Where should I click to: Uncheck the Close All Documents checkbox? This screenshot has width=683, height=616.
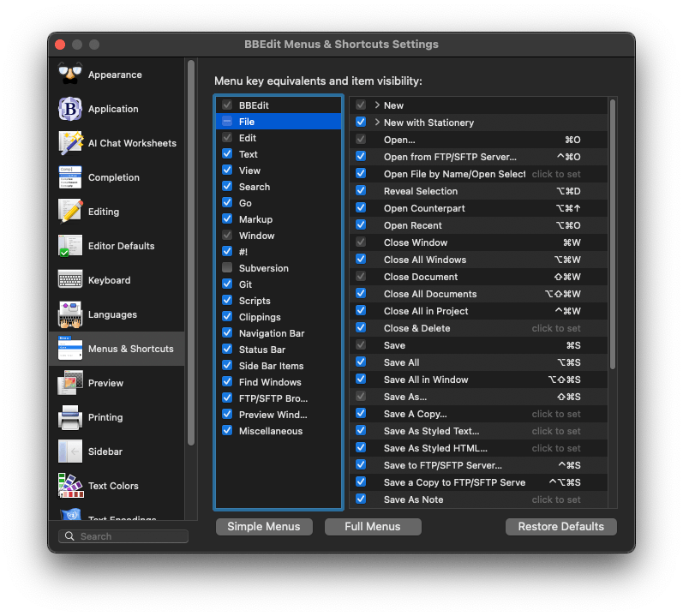point(361,293)
